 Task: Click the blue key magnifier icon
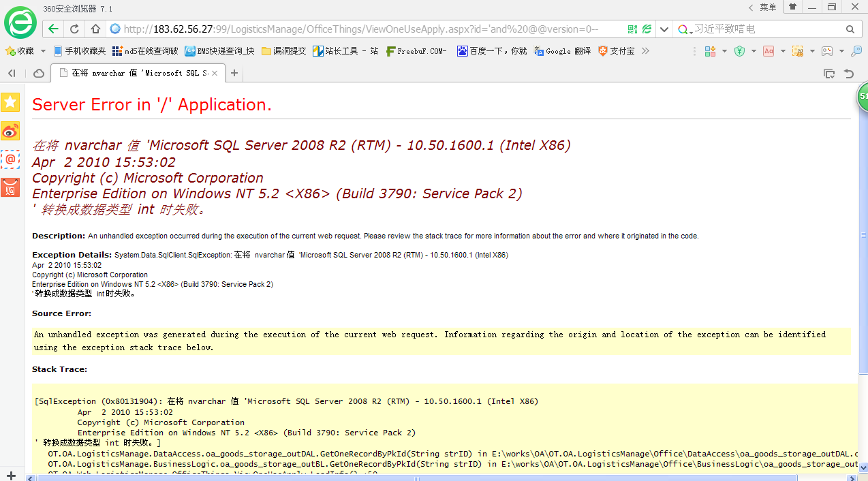856,51
